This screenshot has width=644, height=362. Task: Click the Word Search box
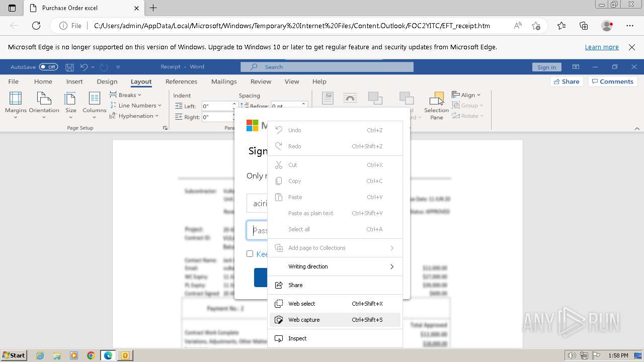click(x=327, y=67)
